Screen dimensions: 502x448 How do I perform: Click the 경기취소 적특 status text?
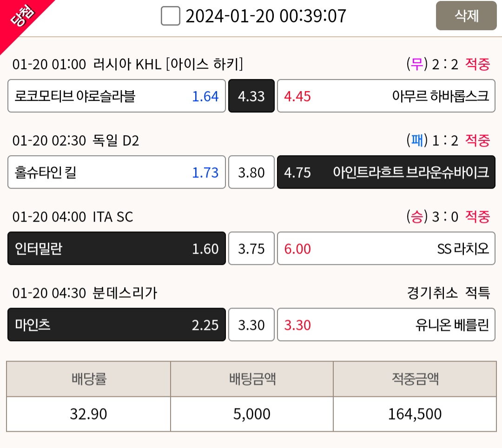(x=448, y=293)
